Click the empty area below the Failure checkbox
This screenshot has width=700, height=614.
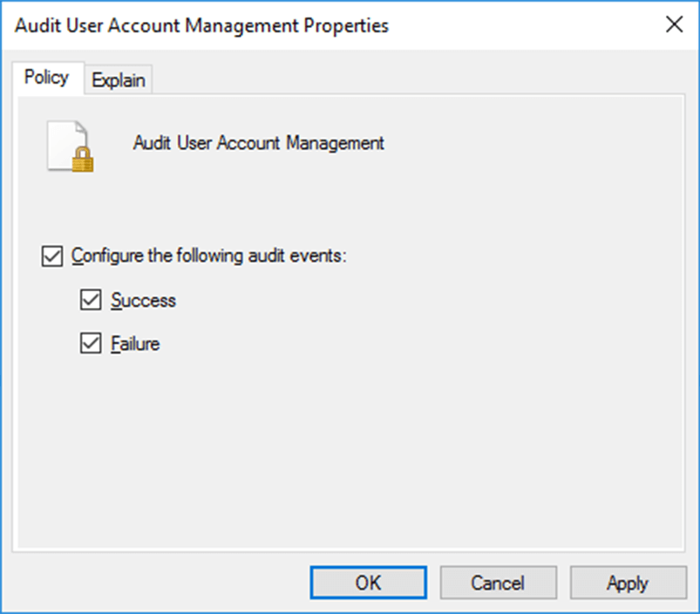tap(262, 436)
